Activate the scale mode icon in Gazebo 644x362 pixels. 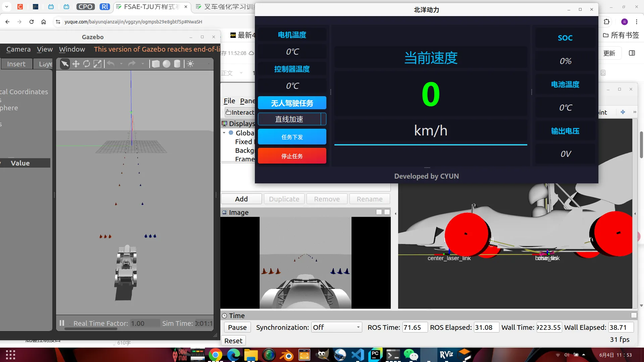tap(97, 64)
